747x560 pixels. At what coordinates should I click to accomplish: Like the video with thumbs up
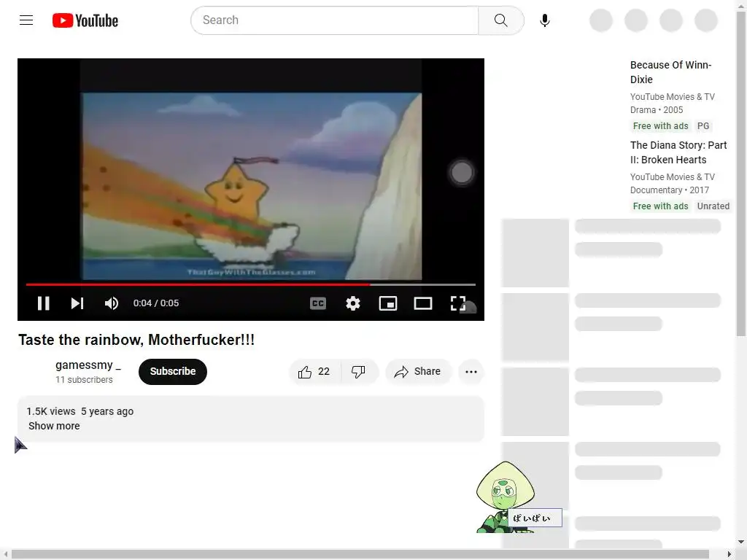314,371
